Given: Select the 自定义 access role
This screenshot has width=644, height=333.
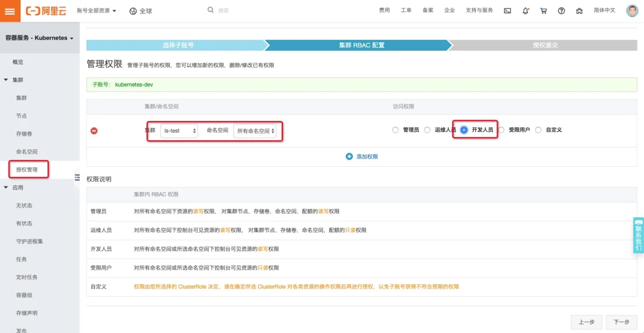Looking at the screenshot, I should [x=538, y=130].
